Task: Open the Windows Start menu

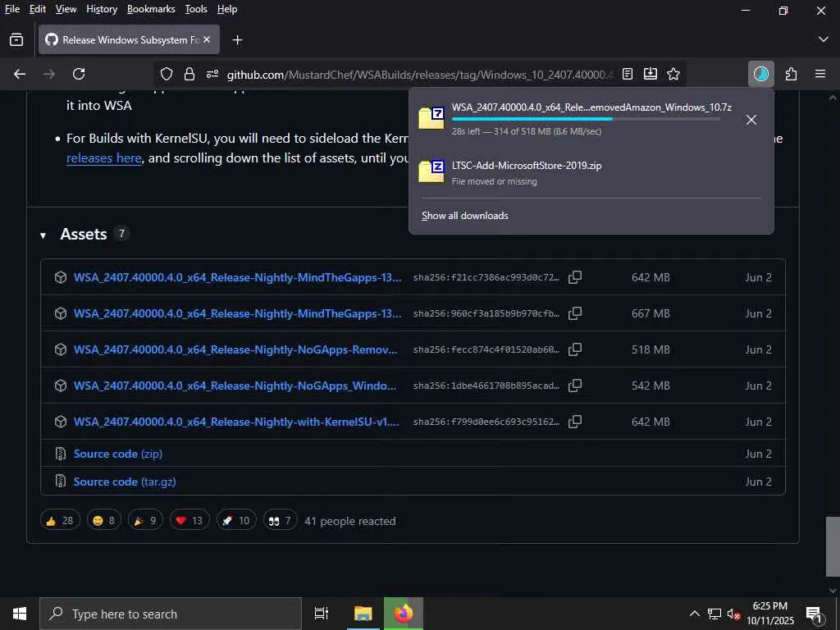Action: (20, 614)
